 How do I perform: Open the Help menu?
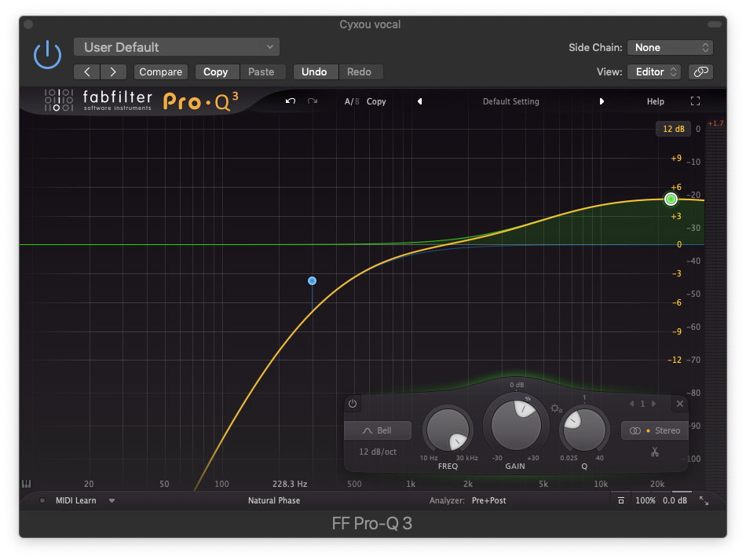pyautogui.click(x=655, y=101)
